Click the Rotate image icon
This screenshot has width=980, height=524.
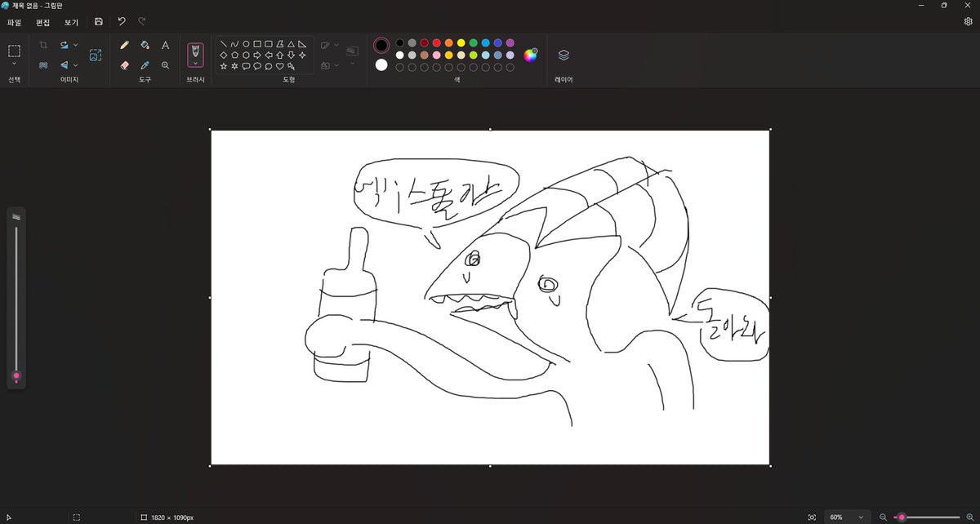pos(65,45)
